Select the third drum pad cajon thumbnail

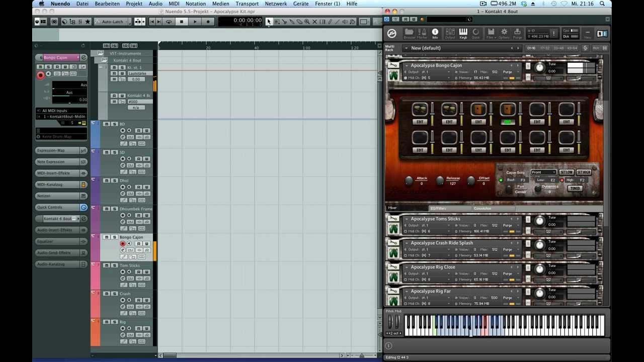478,109
